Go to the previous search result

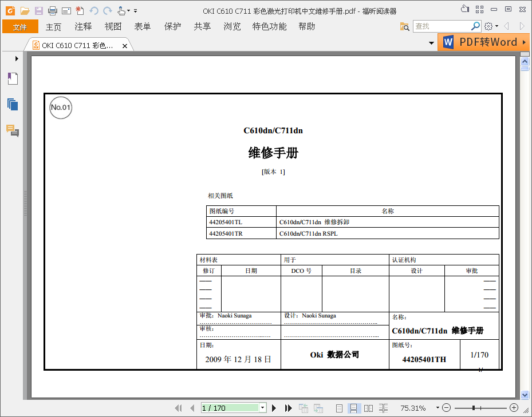(507, 26)
